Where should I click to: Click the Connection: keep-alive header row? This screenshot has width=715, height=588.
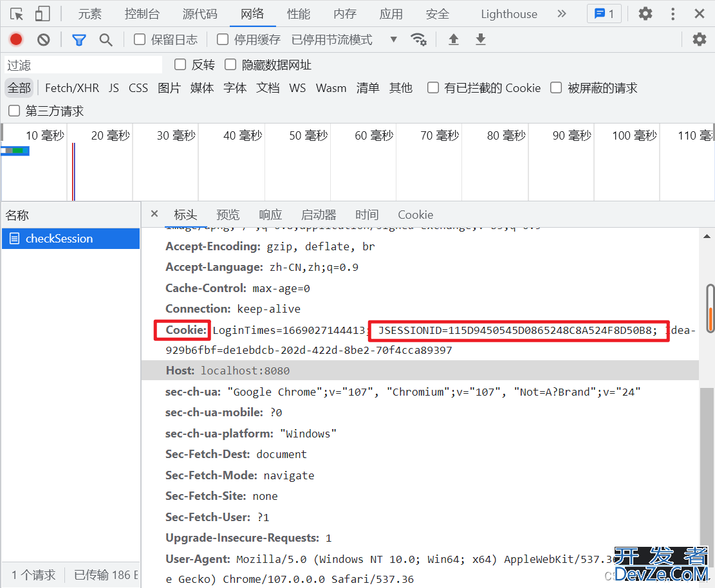[x=420, y=309]
